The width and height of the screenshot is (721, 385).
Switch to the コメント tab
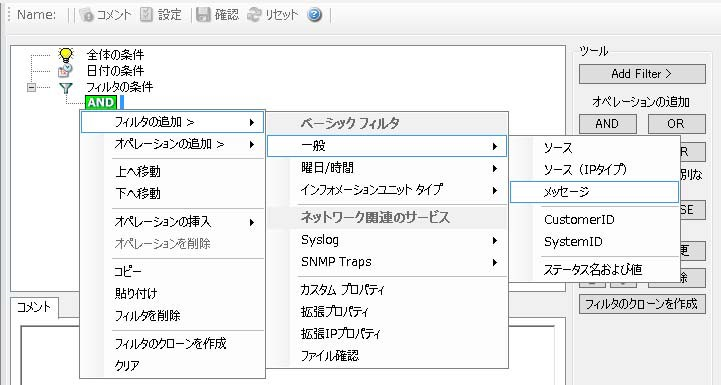pos(34,307)
